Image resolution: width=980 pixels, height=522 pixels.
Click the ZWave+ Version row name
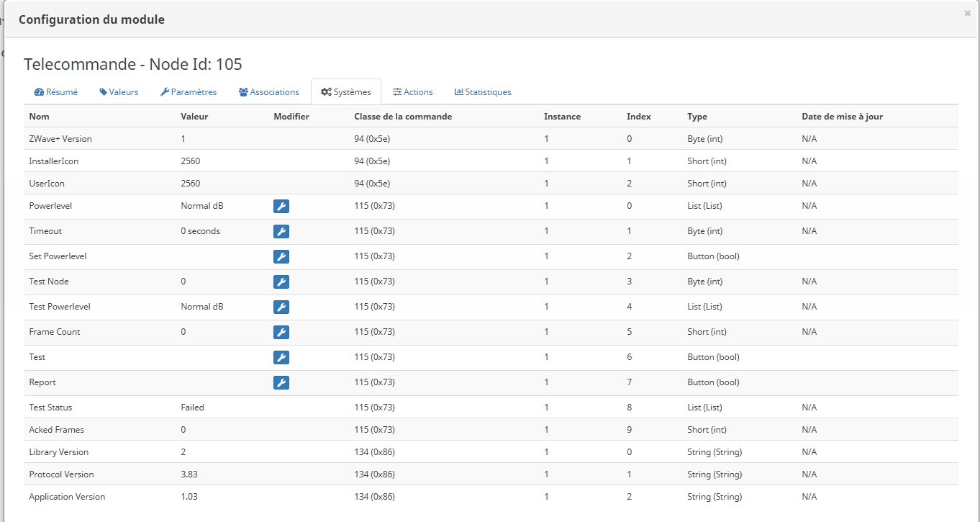point(60,139)
